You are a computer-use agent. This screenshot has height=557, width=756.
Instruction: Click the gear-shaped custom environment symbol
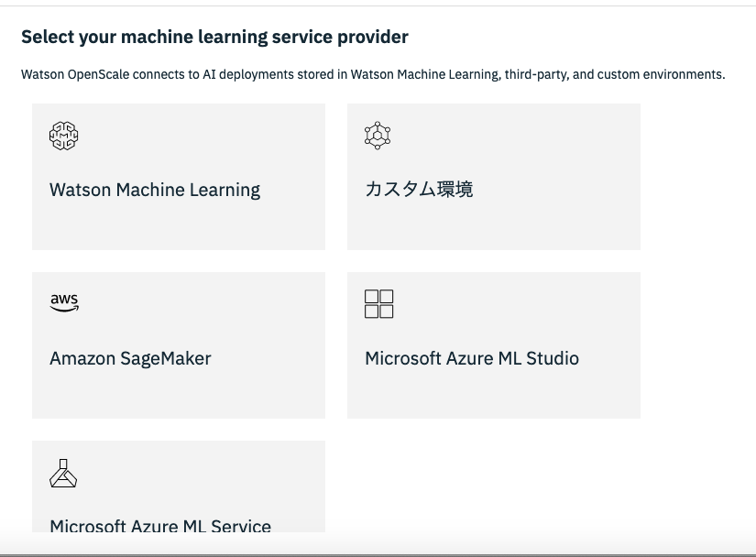377,135
